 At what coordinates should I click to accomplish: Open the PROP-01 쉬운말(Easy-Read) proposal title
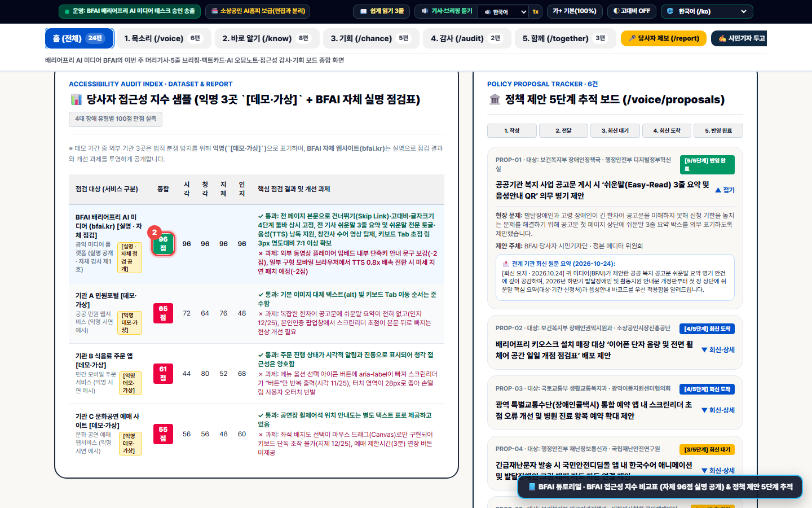pyautogui.click(x=602, y=190)
